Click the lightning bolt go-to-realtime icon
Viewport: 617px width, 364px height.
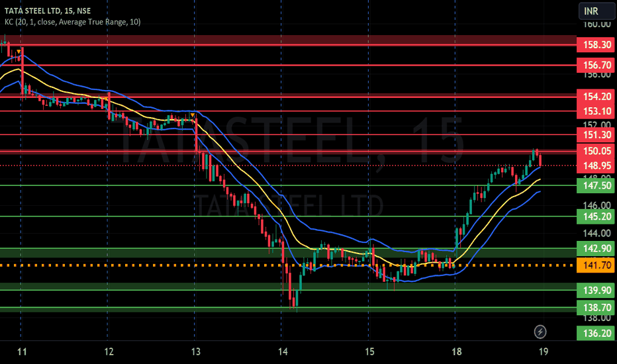[540, 332]
